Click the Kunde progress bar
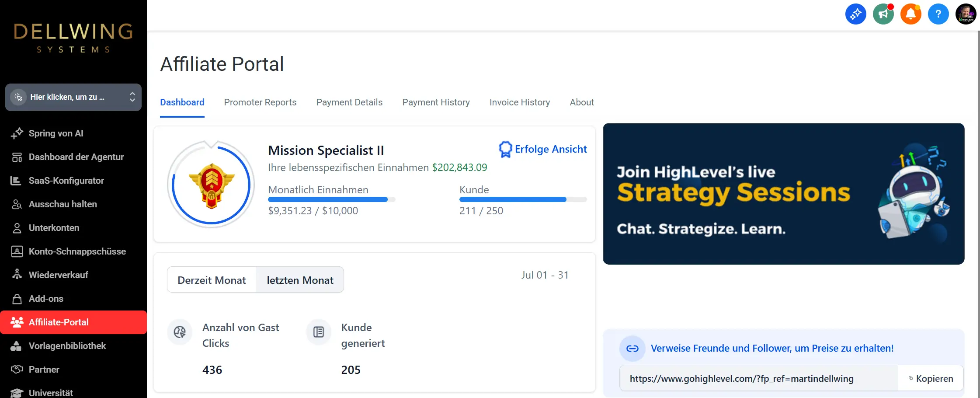 [x=523, y=199]
